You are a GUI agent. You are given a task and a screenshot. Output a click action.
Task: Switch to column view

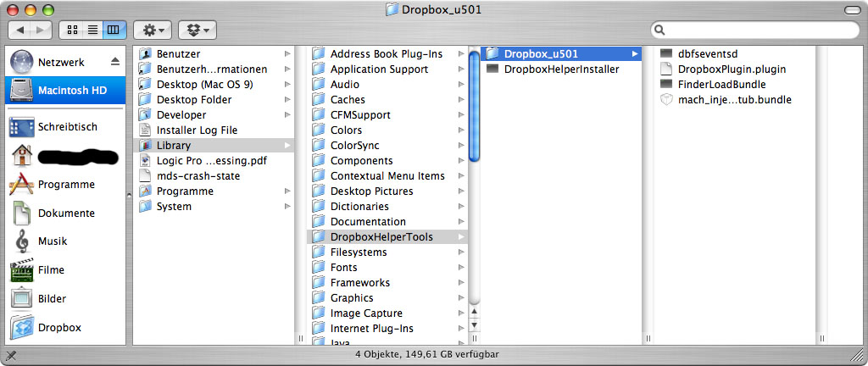tap(114, 30)
